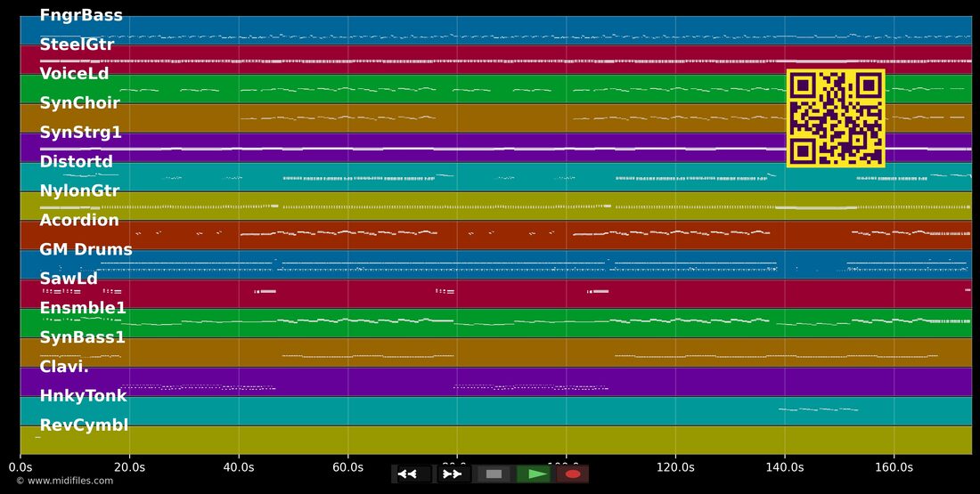Start playback with the green play button

(x=534, y=474)
